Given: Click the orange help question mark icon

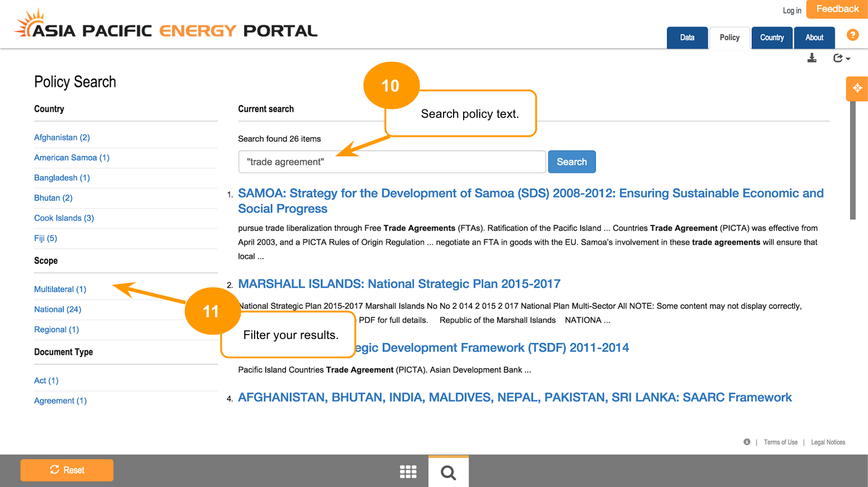Looking at the screenshot, I should coord(852,35).
